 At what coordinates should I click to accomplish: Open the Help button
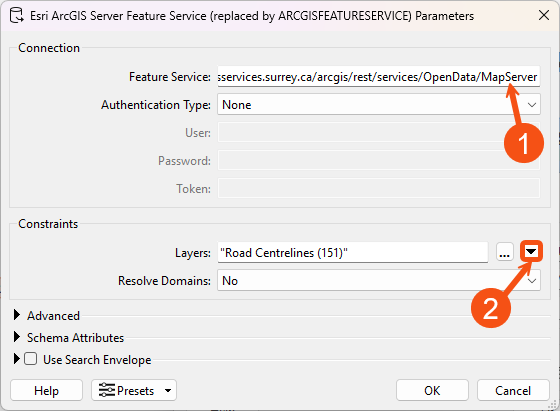[x=46, y=390]
